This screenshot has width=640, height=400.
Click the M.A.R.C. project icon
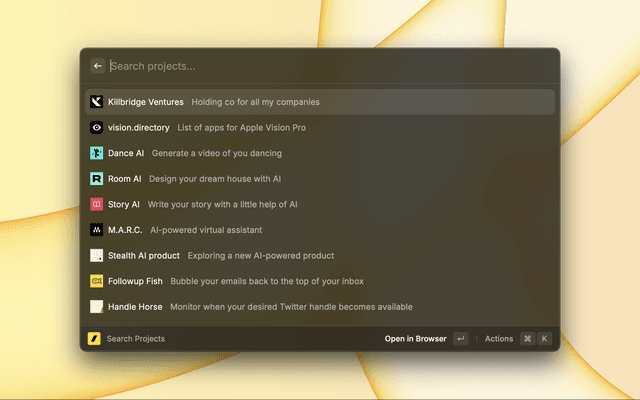(x=96, y=230)
